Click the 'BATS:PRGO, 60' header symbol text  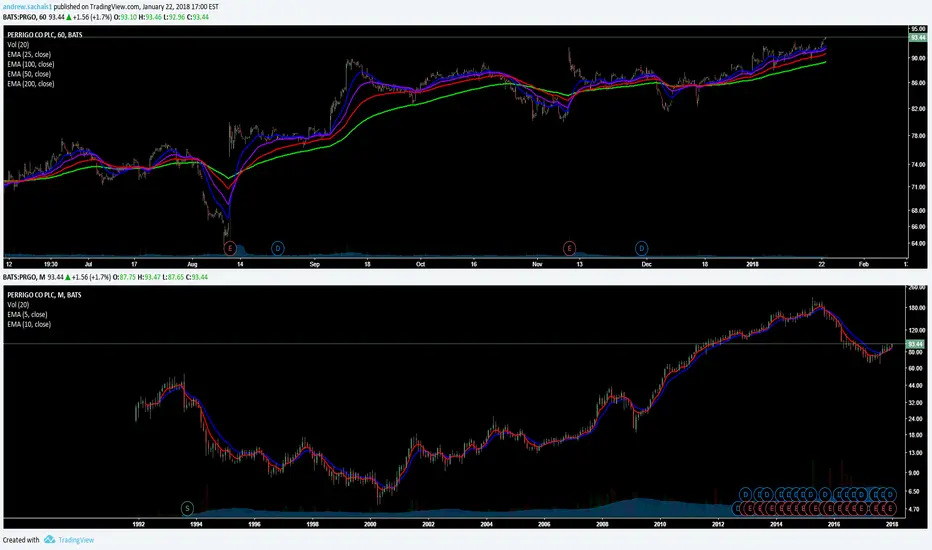click(x=24, y=17)
